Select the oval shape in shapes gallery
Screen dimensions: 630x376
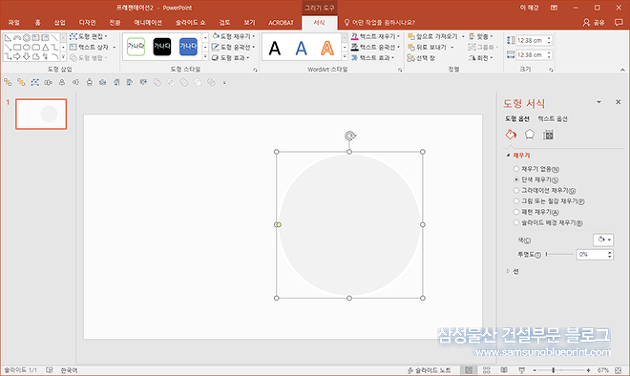coord(27,47)
